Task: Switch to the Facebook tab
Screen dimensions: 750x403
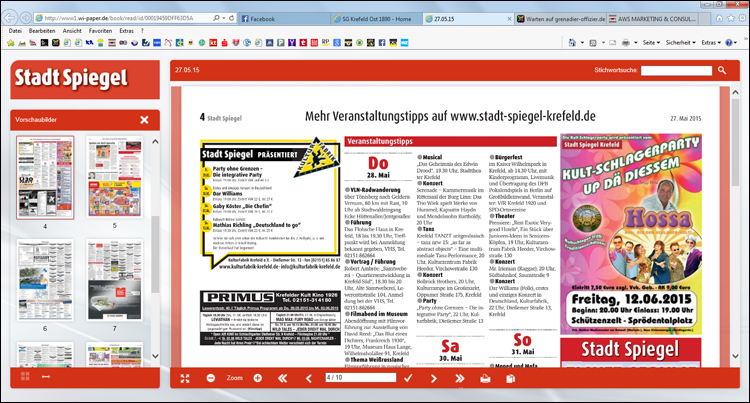Action: click(283, 19)
